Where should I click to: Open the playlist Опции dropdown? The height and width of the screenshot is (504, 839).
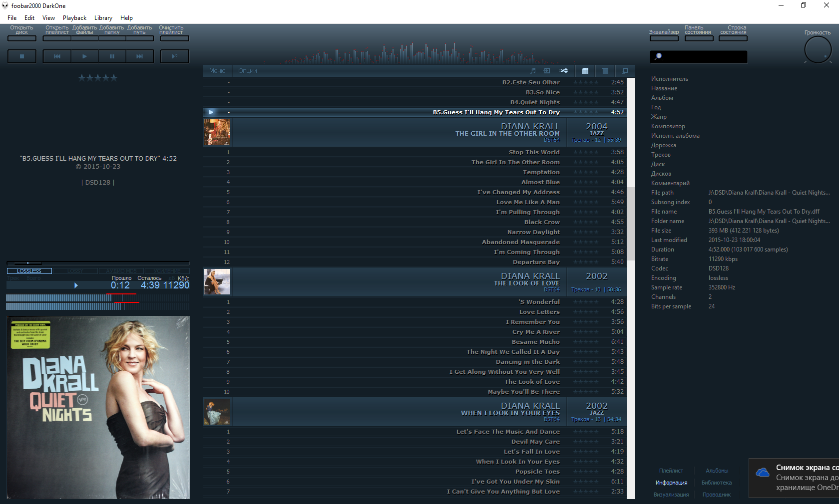[x=248, y=71]
